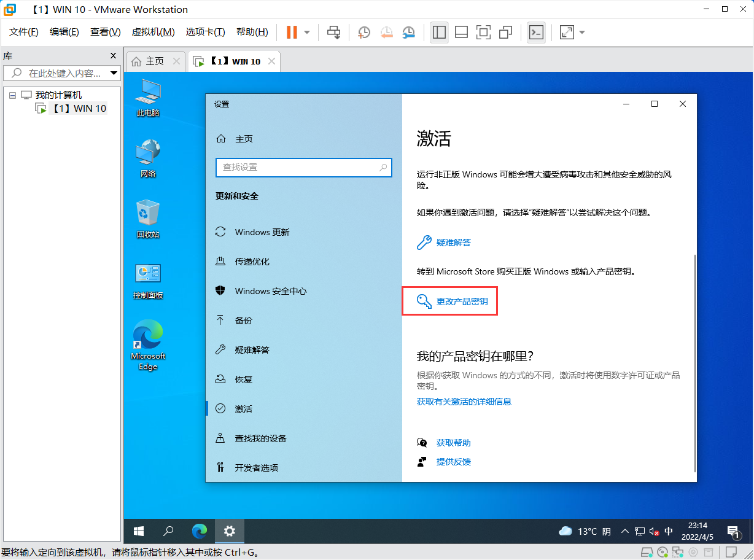Image resolution: width=754 pixels, height=560 pixels.
Task: Switch to Unity mode icon
Action: pos(506,32)
